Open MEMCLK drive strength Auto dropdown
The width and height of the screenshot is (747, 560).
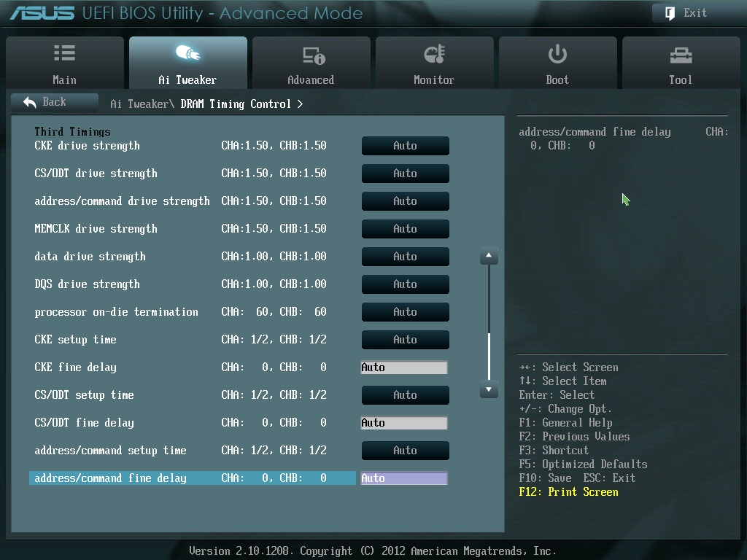click(406, 228)
